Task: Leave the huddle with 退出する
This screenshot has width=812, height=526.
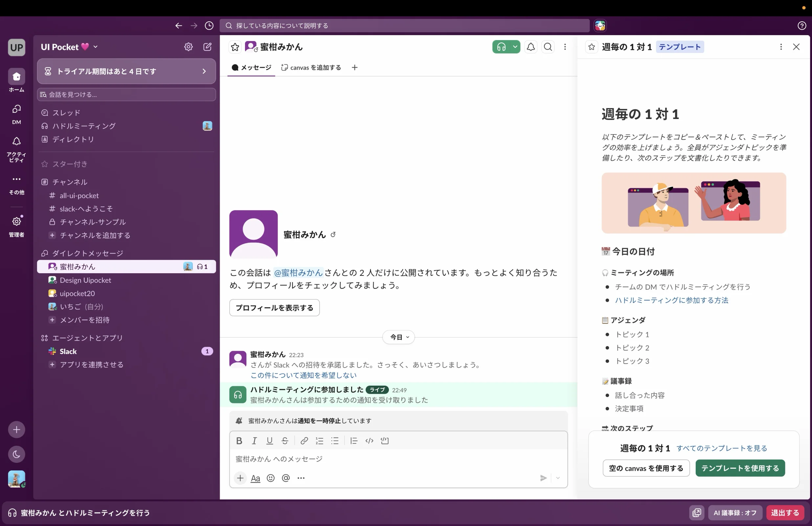Action: [x=785, y=512]
